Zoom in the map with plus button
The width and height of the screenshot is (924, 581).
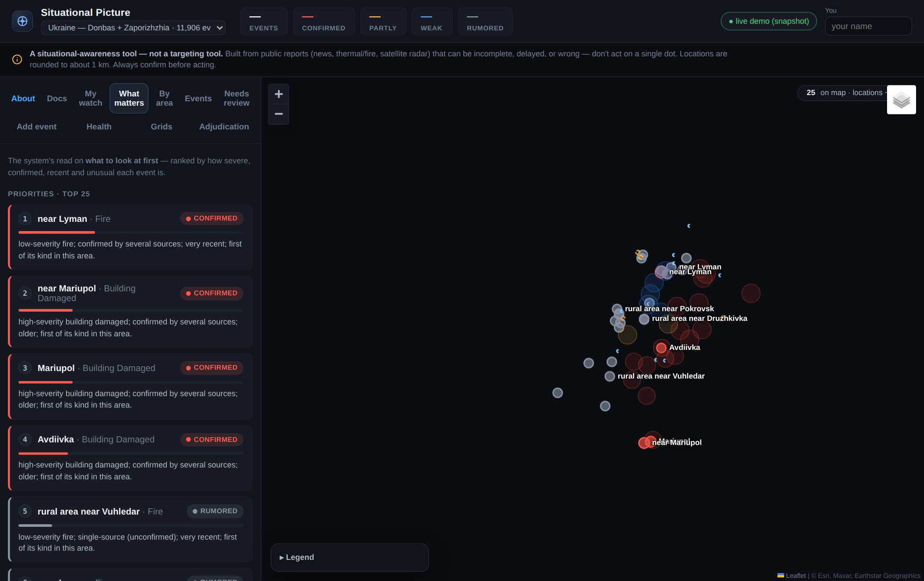[279, 94]
